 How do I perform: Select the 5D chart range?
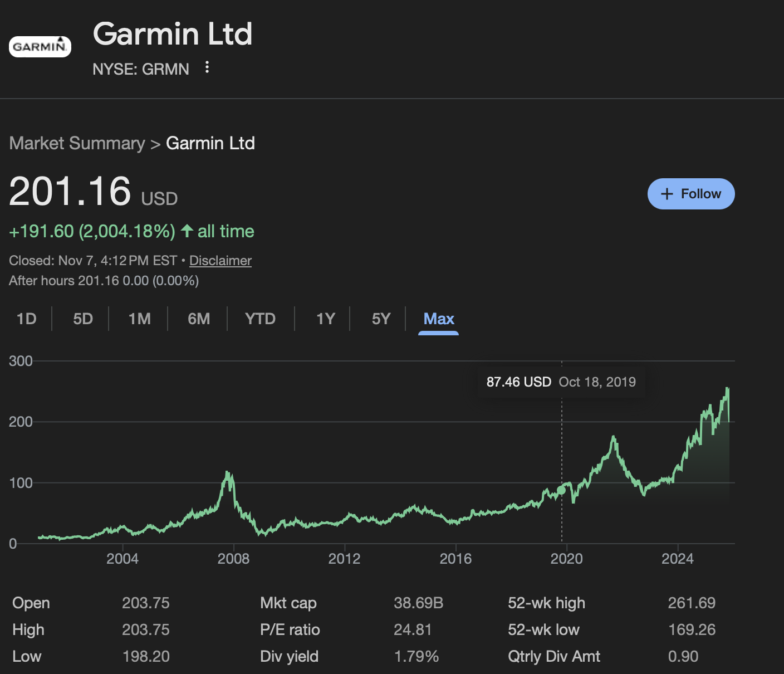pyautogui.click(x=83, y=319)
